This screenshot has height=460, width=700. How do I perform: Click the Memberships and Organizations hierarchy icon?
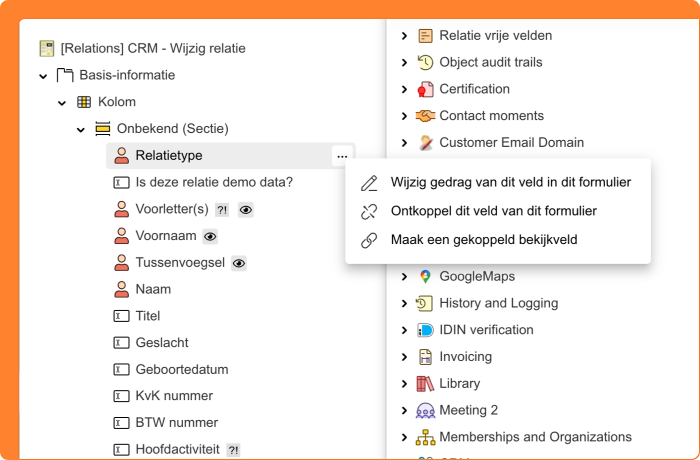[425, 437]
